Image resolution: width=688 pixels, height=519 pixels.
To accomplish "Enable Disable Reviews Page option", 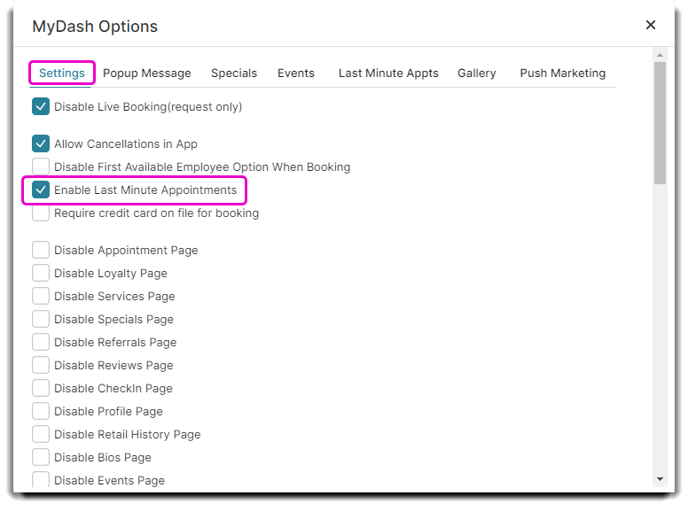I will click(x=40, y=365).
